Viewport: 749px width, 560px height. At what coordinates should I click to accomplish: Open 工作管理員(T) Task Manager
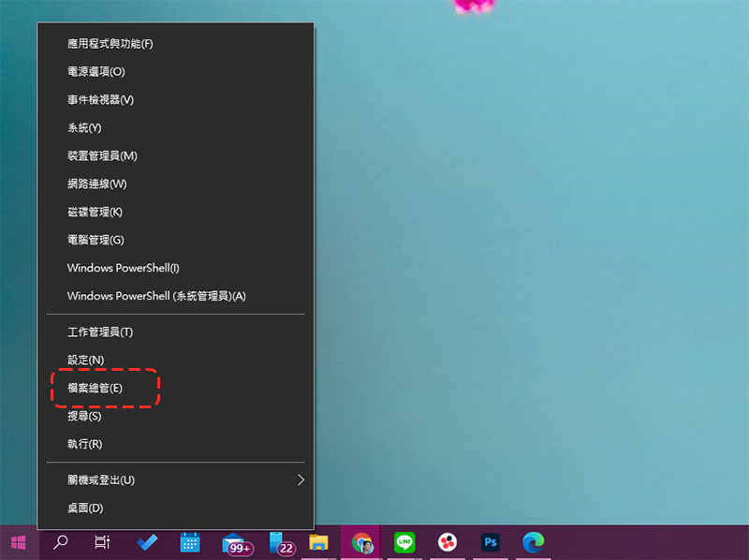[175, 332]
